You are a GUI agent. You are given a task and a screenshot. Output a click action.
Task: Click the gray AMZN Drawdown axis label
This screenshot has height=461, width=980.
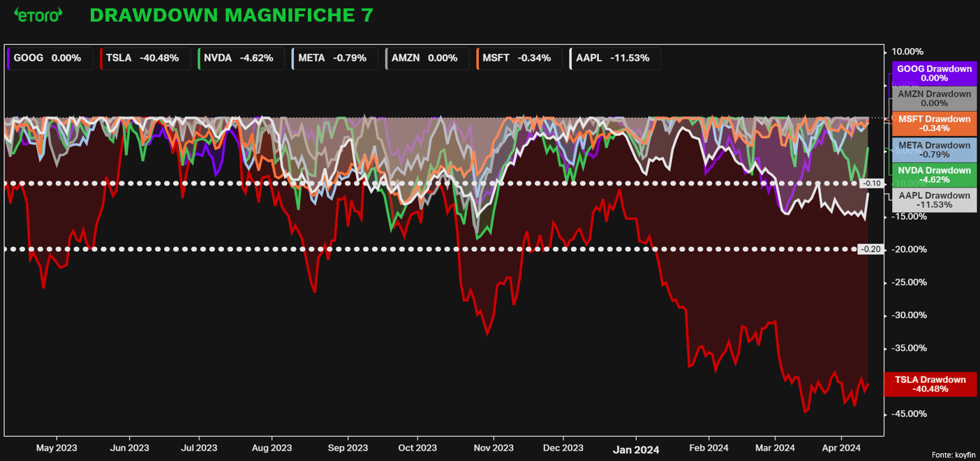tap(934, 98)
